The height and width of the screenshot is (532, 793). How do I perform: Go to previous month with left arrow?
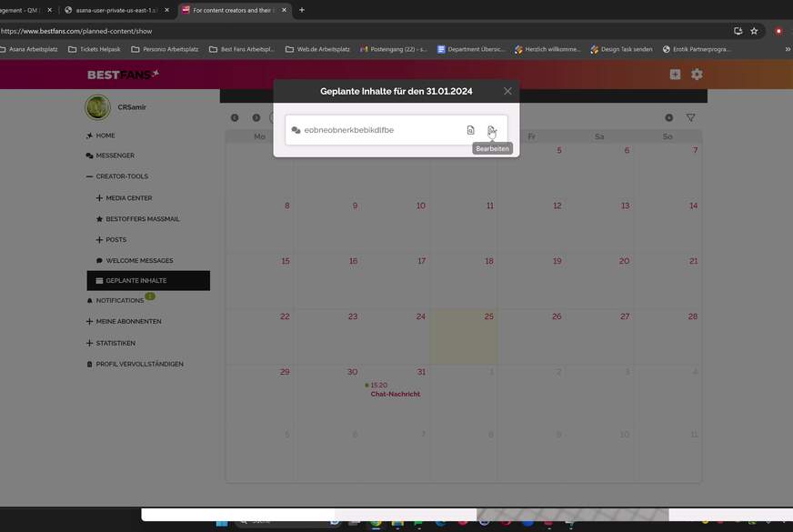235,117
